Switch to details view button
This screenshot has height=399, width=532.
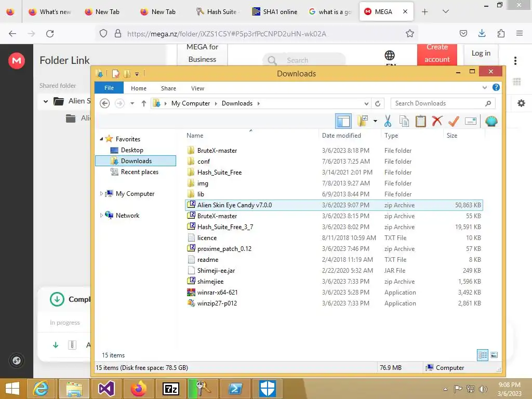[x=483, y=355]
